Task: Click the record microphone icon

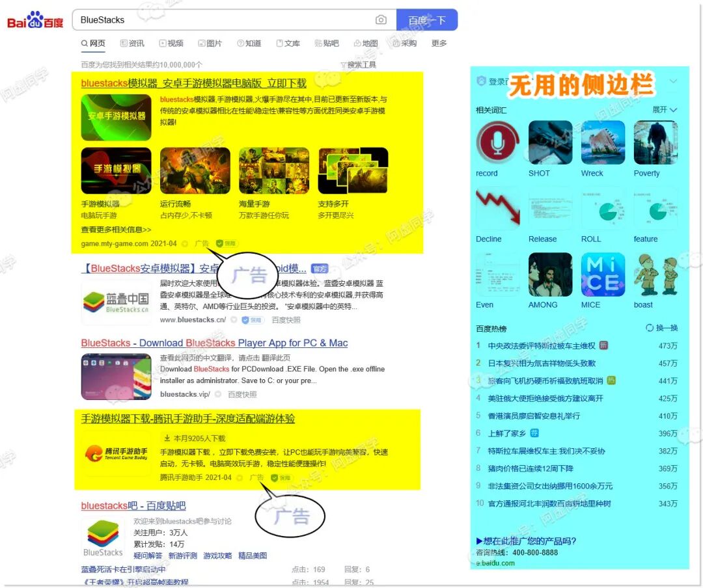Action: (498, 142)
